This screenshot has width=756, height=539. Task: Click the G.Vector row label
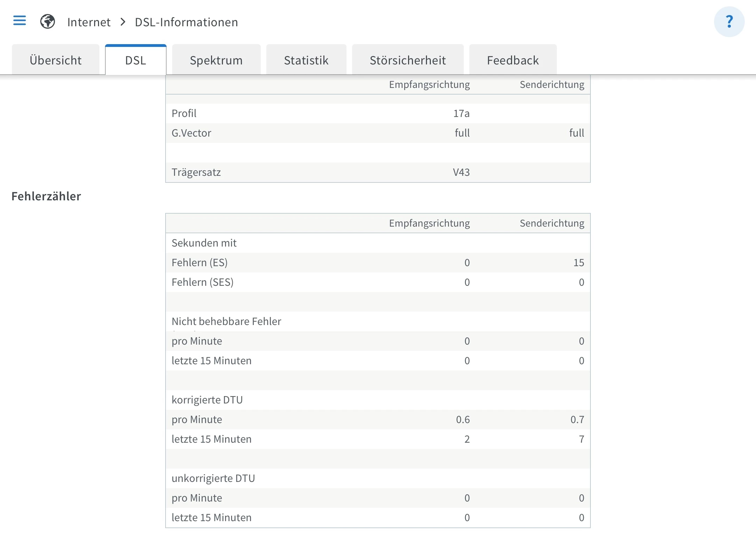pyautogui.click(x=191, y=133)
